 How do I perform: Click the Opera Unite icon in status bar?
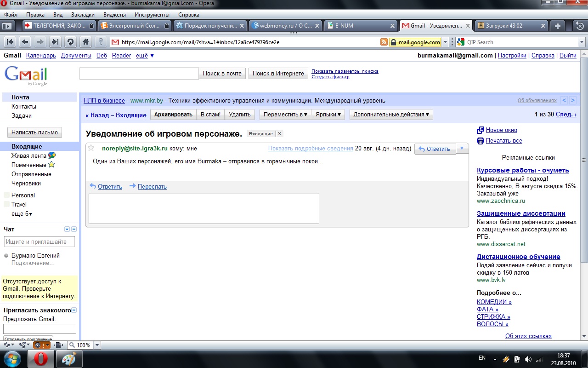(25, 345)
